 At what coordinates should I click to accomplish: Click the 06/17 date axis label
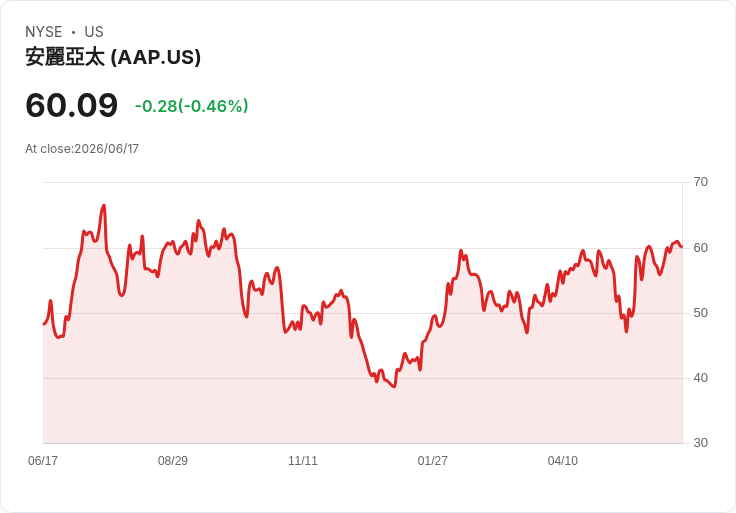(x=43, y=460)
